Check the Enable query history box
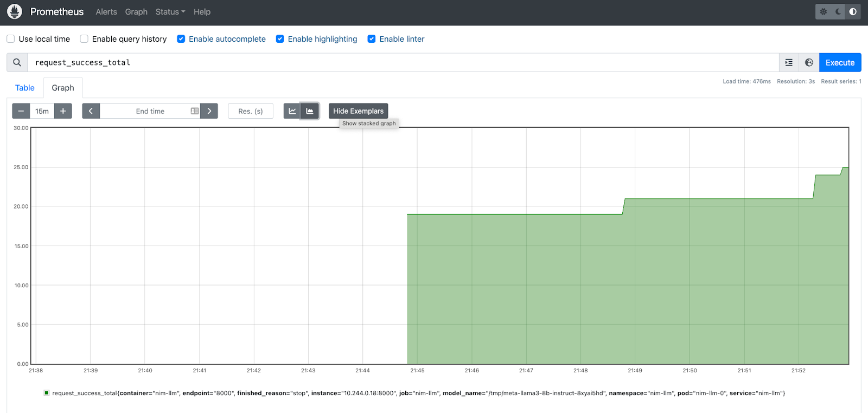 coord(84,39)
